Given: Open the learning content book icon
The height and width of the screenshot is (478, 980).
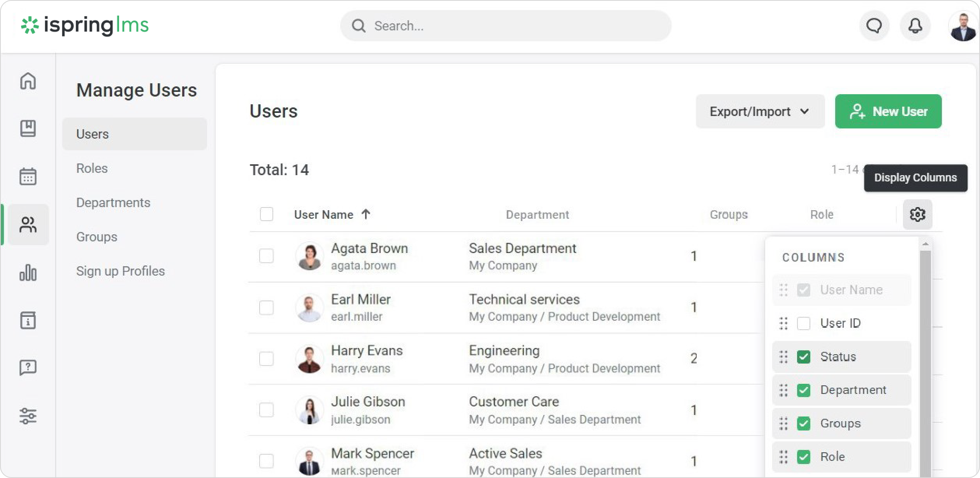Looking at the screenshot, I should (28, 128).
